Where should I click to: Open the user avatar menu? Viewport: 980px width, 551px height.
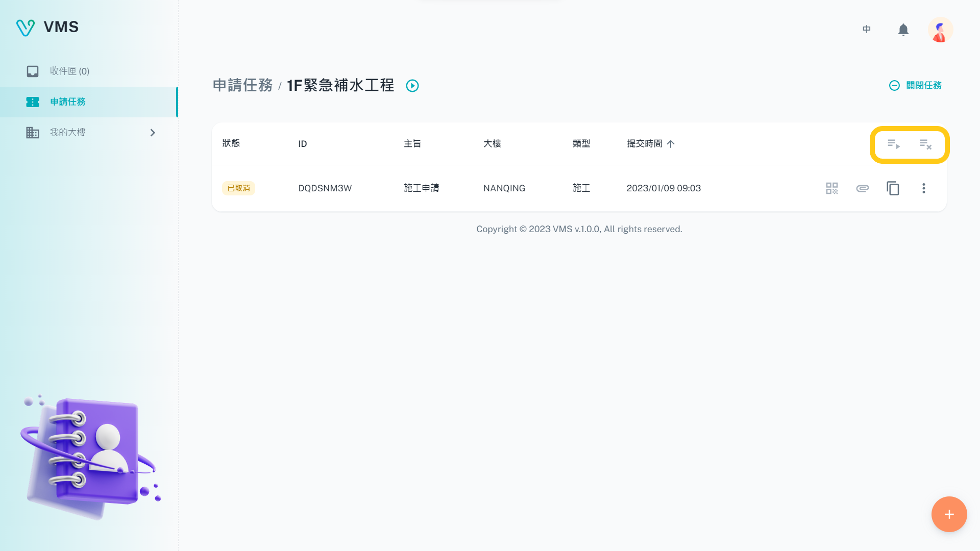click(940, 30)
